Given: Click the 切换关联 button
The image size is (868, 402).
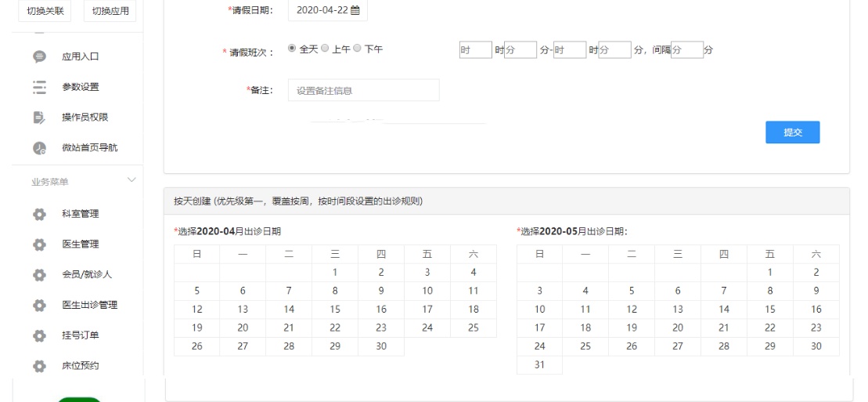Looking at the screenshot, I should coord(46,10).
